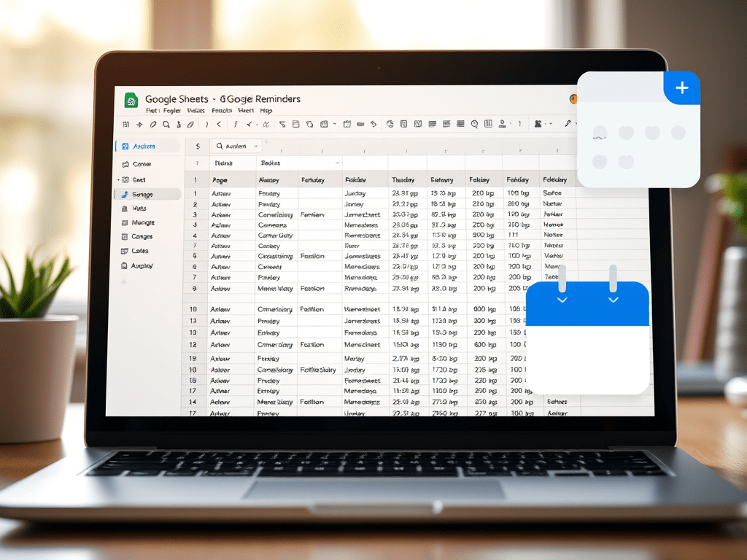747x560 pixels.
Task: Click the first gray dot on the calendar card
Action: tap(600, 133)
